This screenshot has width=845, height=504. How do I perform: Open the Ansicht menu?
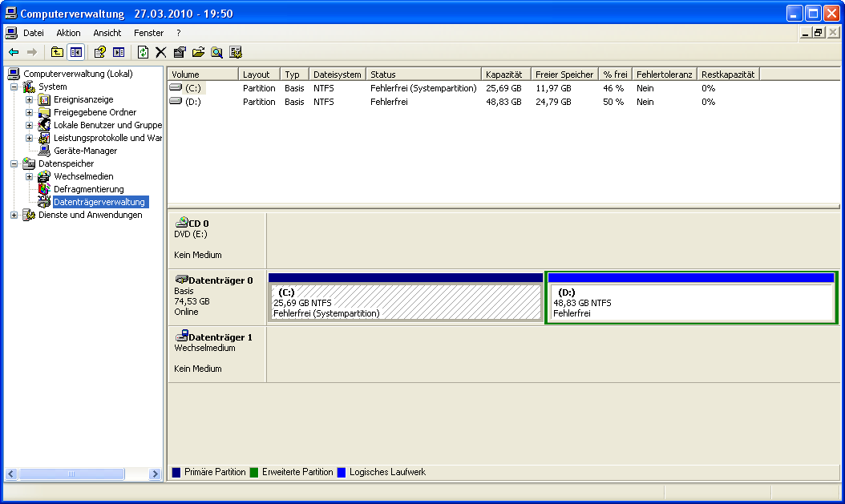pos(107,33)
